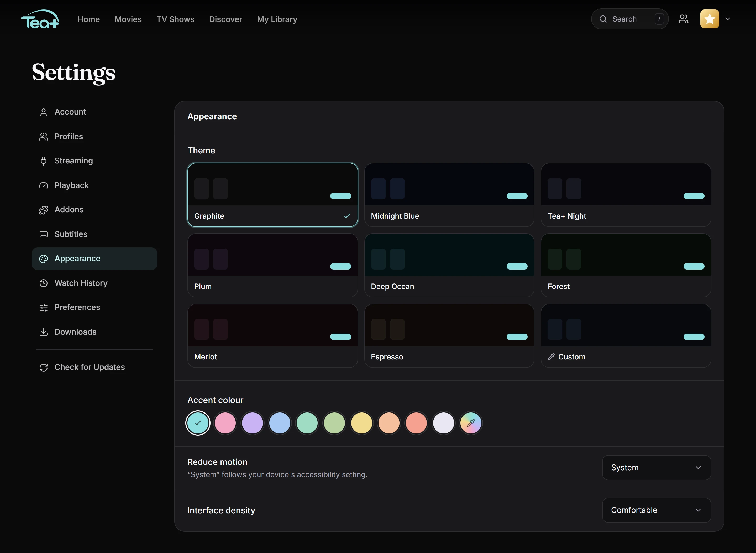Screen dimensions: 756x553
Task: Click the Appearance palette icon
Action: (44, 259)
